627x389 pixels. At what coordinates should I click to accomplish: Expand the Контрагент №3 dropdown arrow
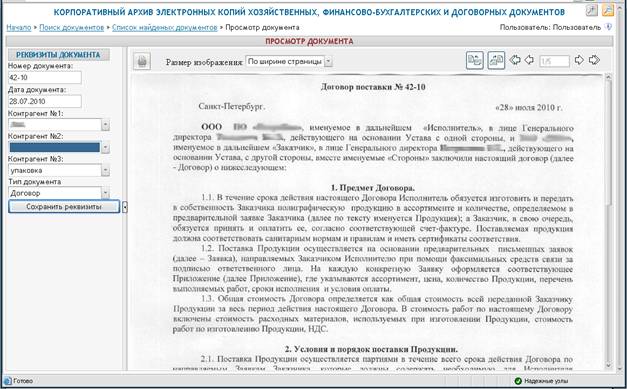[105, 170]
